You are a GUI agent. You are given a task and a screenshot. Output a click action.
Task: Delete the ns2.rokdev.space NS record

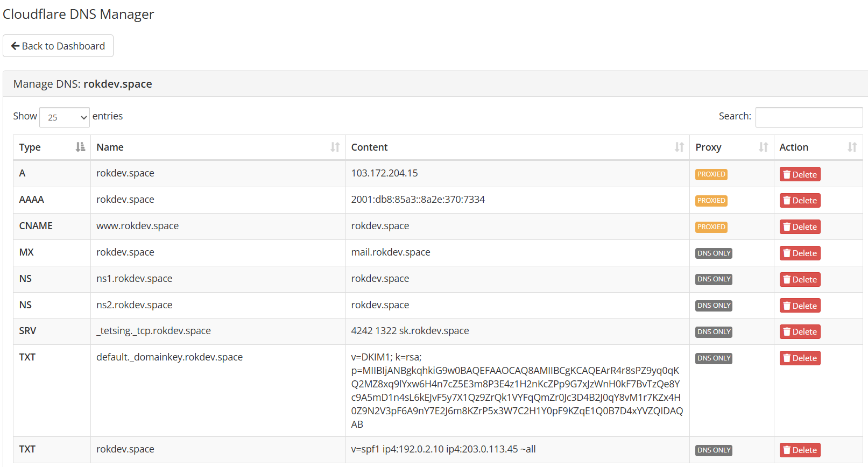pos(800,306)
